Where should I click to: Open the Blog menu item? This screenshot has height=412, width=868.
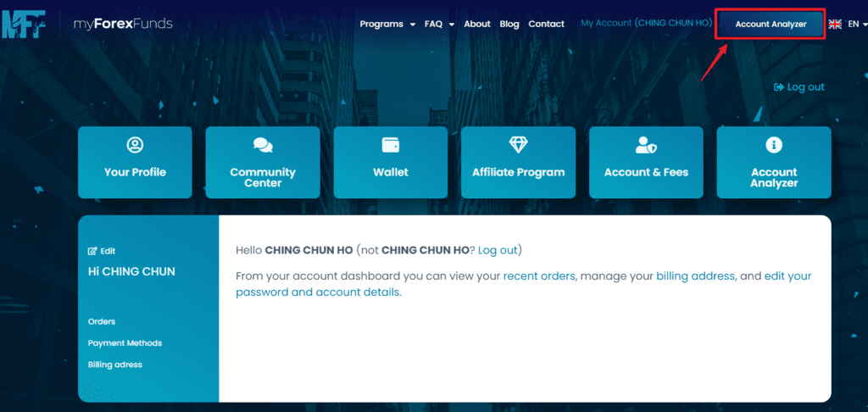coord(509,25)
